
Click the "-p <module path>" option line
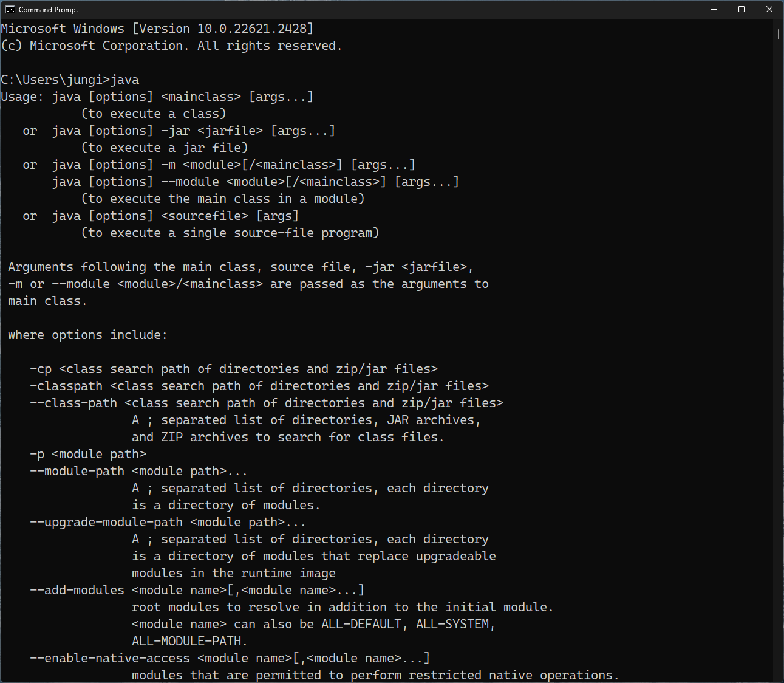pyautogui.click(x=88, y=454)
